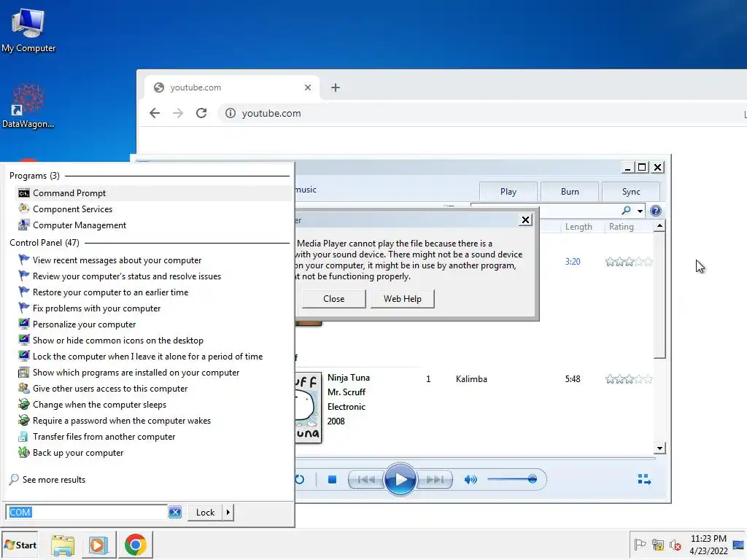
Task: Close the youtube.com Chrome tab
Action: [x=308, y=87]
